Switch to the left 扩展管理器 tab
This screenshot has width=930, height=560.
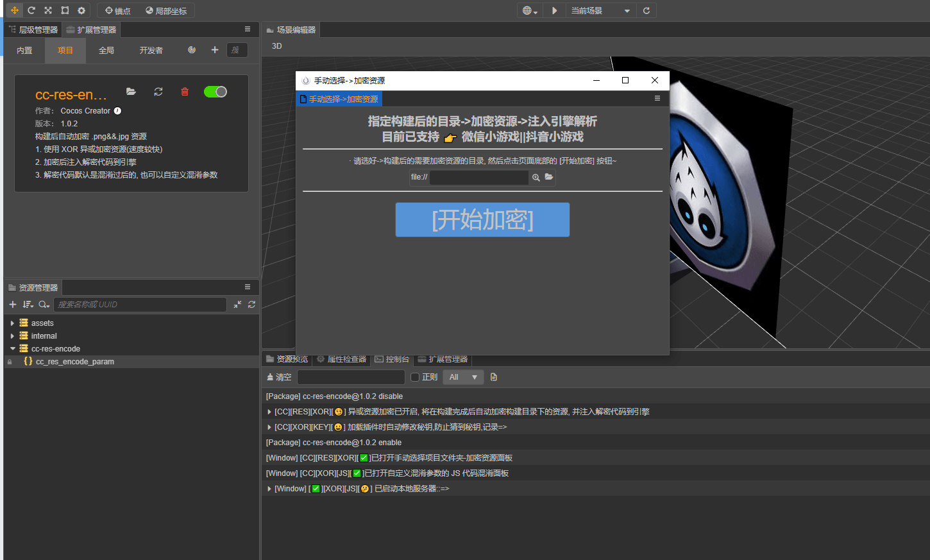[92, 30]
